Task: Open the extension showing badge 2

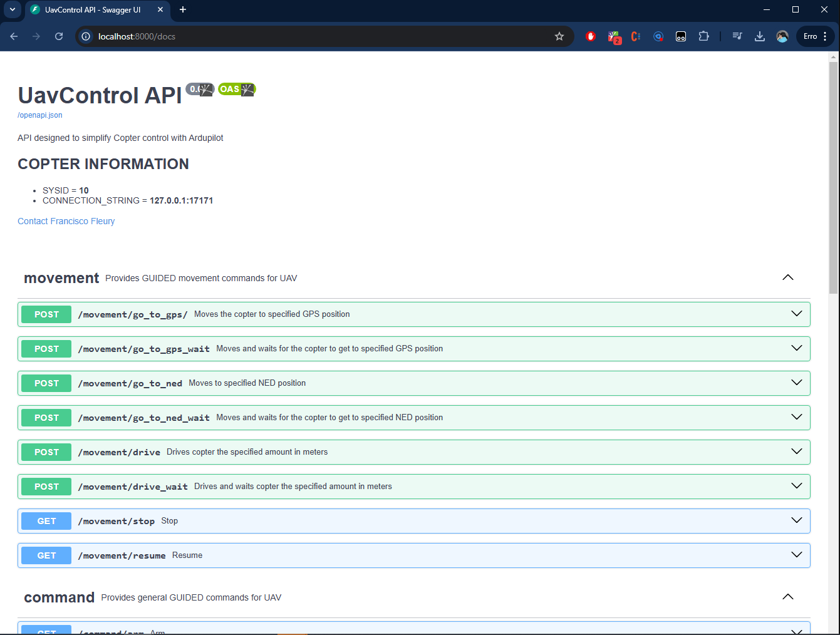Action: click(614, 37)
